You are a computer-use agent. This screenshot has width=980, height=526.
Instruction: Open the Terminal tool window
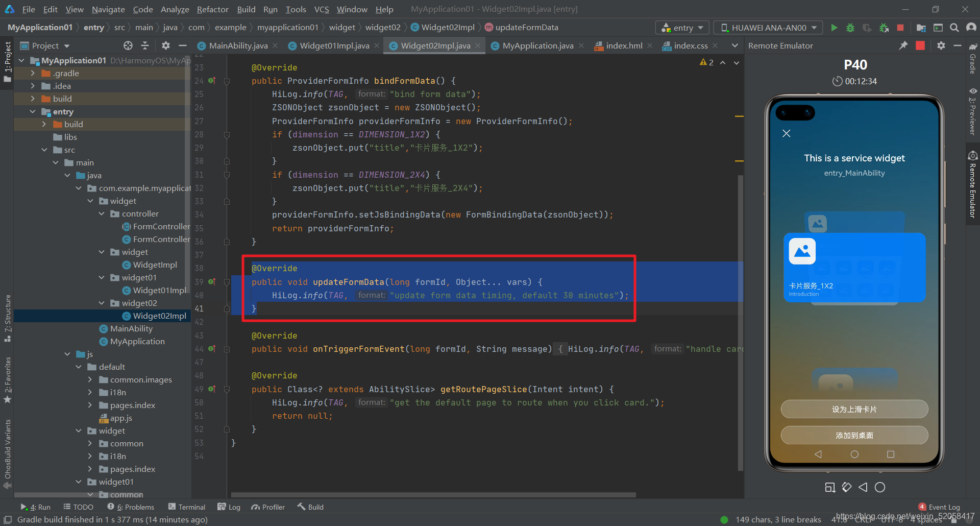pos(187,507)
